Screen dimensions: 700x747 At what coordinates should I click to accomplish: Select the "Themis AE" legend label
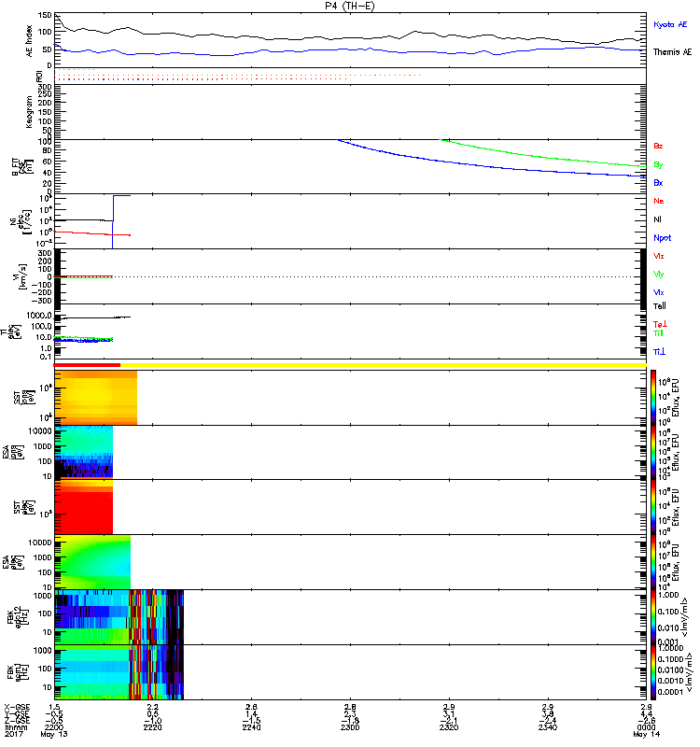tap(672, 52)
